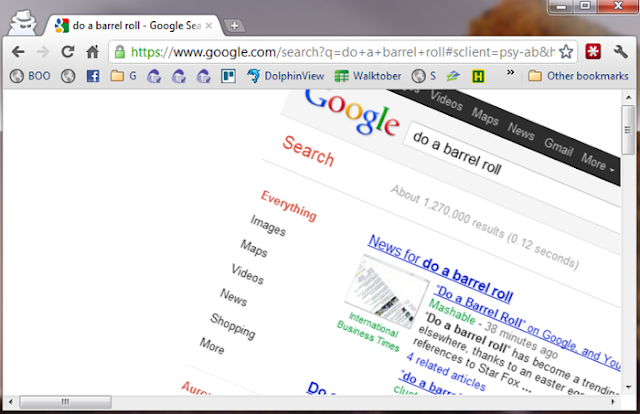640x414 pixels.
Task: Open Gmail in the black navigation bar
Action: point(559,147)
